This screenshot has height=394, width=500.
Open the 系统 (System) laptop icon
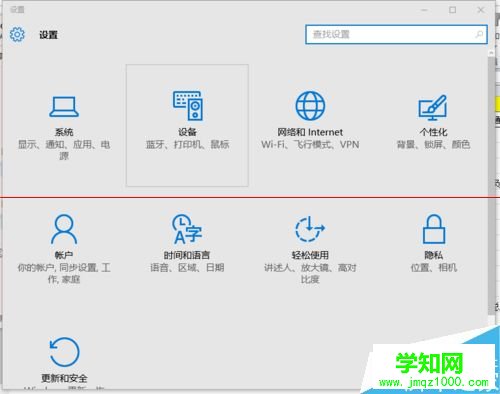coord(64,107)
